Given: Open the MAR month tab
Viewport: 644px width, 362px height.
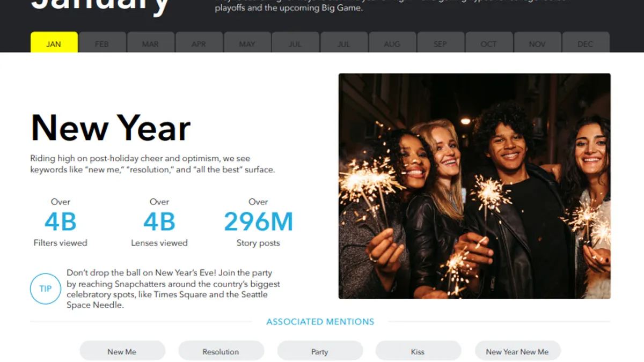Looking at the screenshot, I should coord(150,42).
